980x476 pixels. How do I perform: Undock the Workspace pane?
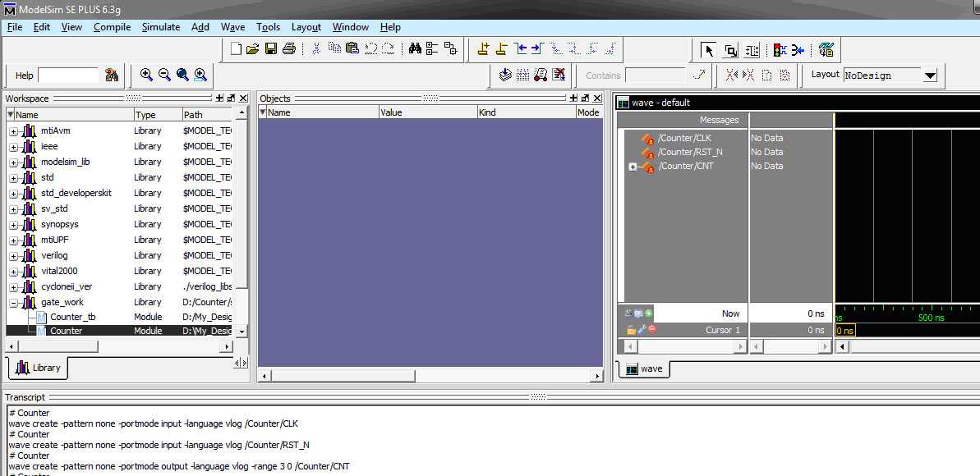click(x=232, y=98)
